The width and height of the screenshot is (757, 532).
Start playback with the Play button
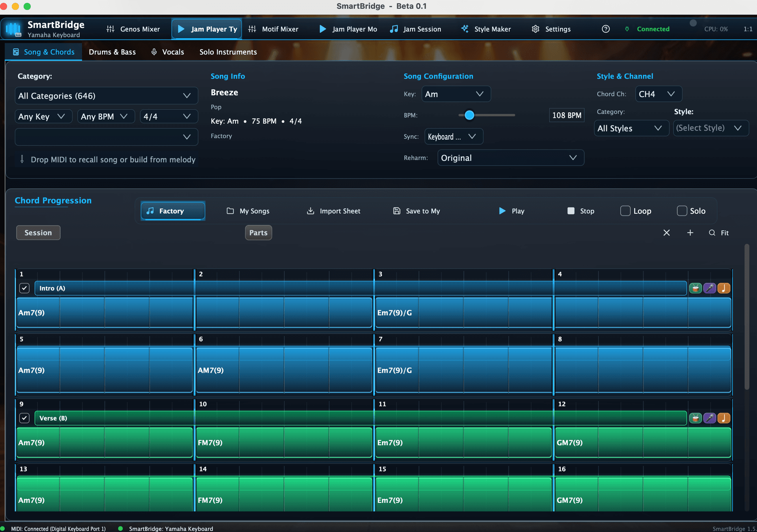(x=512, y=211)
